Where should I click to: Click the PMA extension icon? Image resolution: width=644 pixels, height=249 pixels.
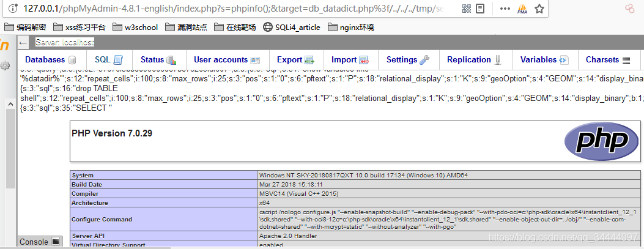tap(522, 9)
